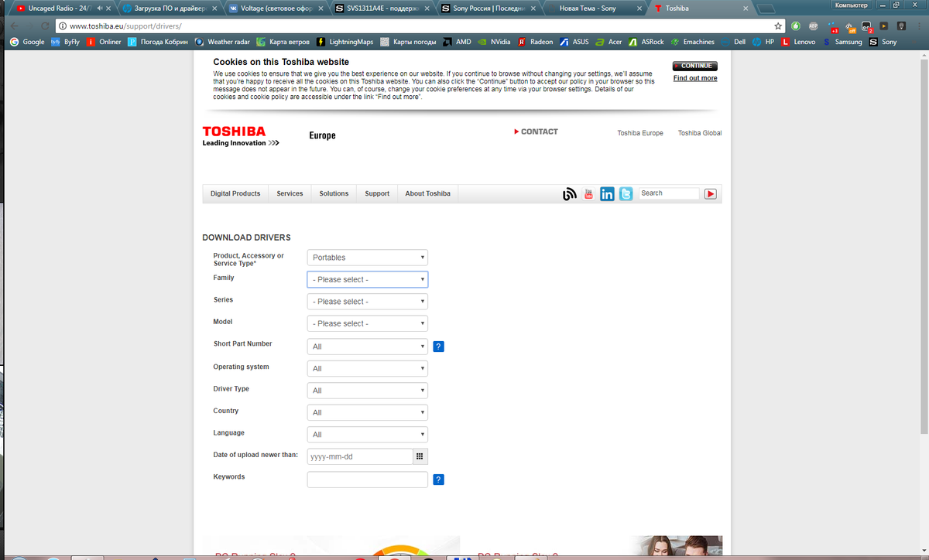Click the cookie Continue button
This screenshot has height=560, width=929.
coord(695,66)
